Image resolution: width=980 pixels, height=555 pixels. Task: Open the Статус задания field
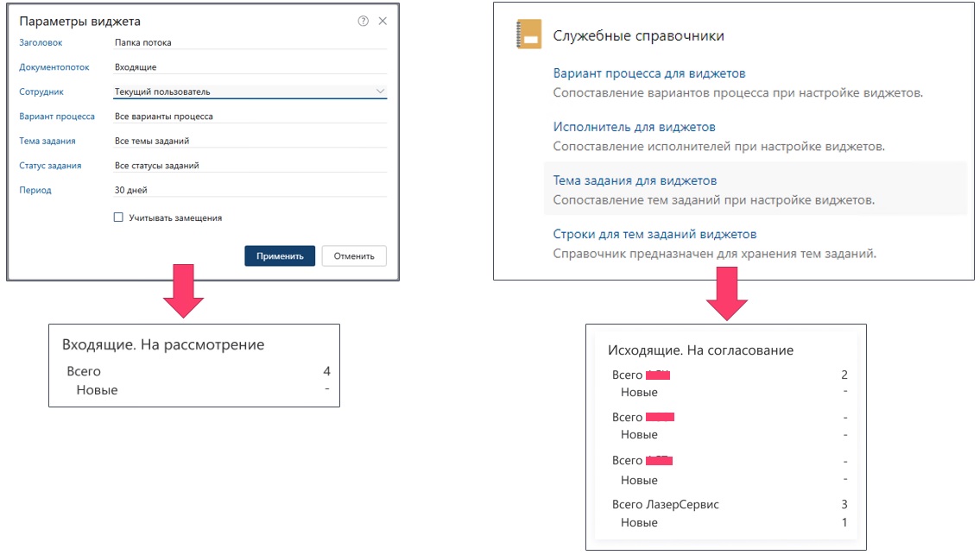coord(249,166)
